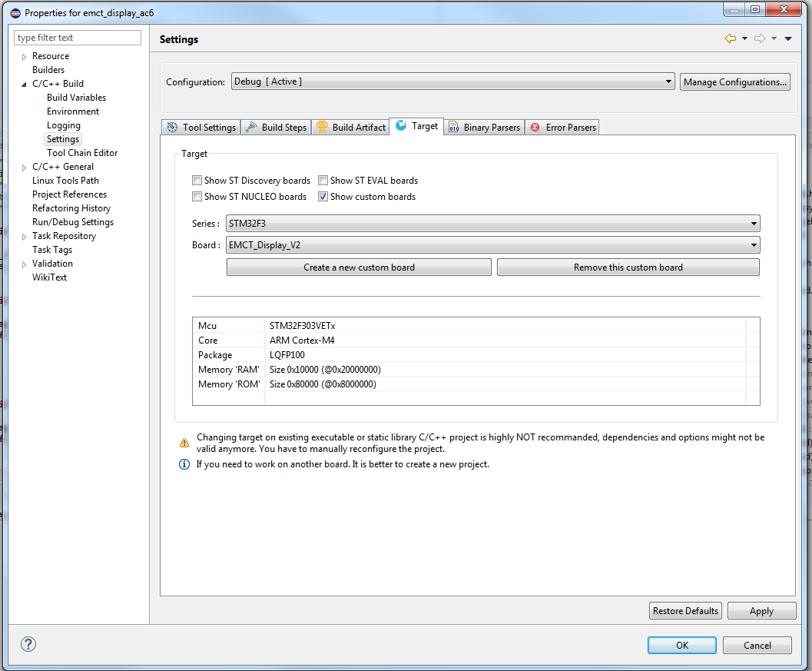This screenshot has width=812, height=671.
Task: Click the Build Steps tab icon
Action: tap(251, 128)
